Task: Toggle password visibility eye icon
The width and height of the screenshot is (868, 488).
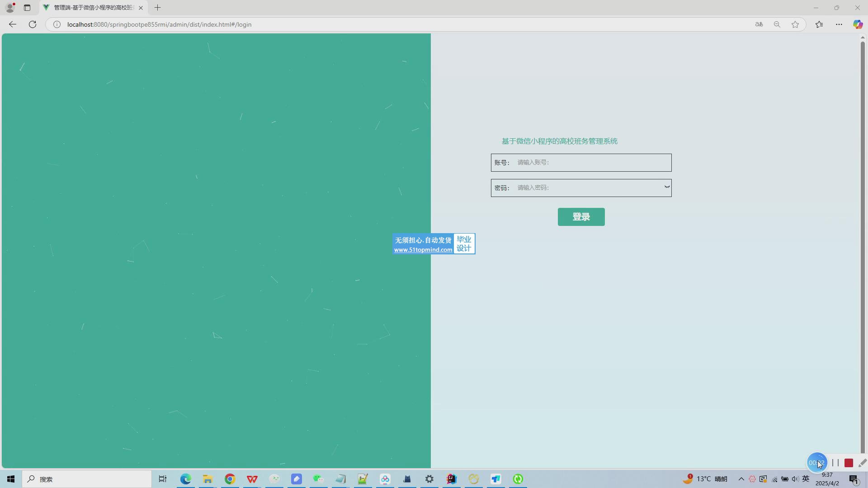Action: pos(667,187)
